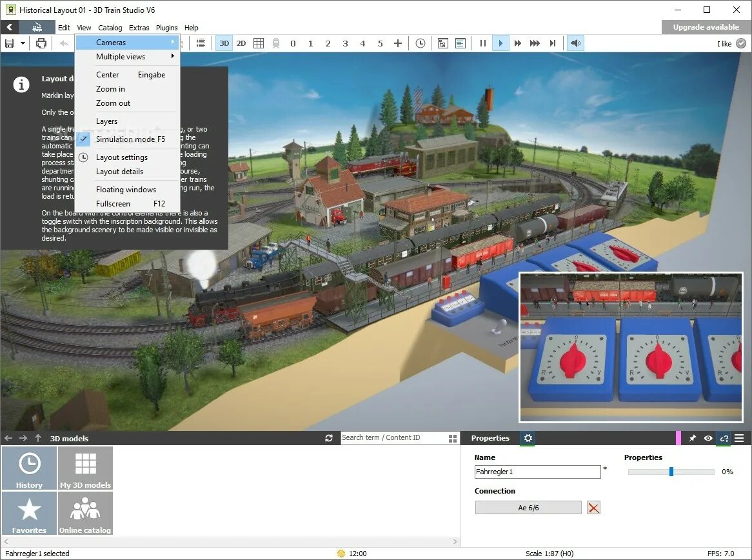The image size is (752, 560).
Task: Click the Upgrade available button
Action: tap(706, 27)
